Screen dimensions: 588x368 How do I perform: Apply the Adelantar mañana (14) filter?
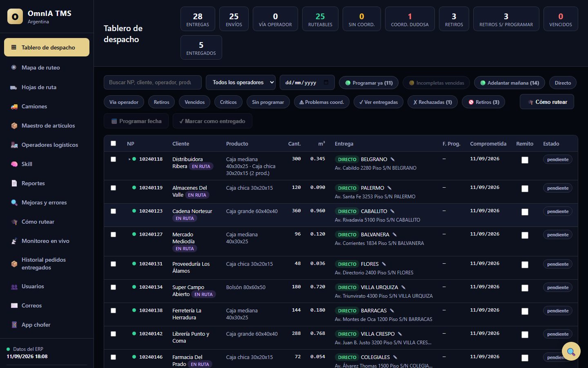point(510,83)
